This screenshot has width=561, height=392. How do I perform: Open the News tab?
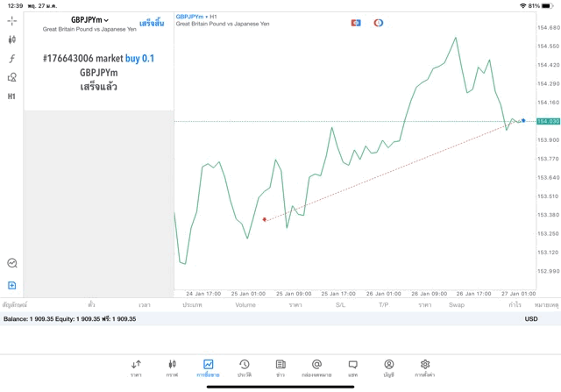(280, 368)
